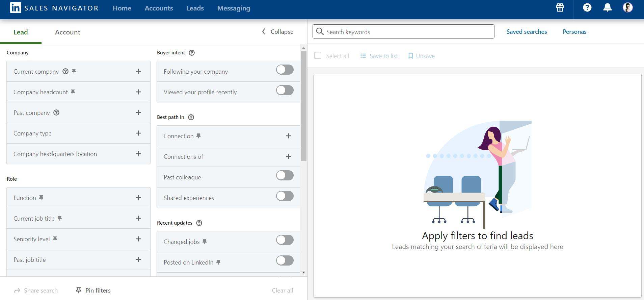The height and width of the screenshot is (300, 644).
Task: Open the Messaging menu
Action: 234,8
